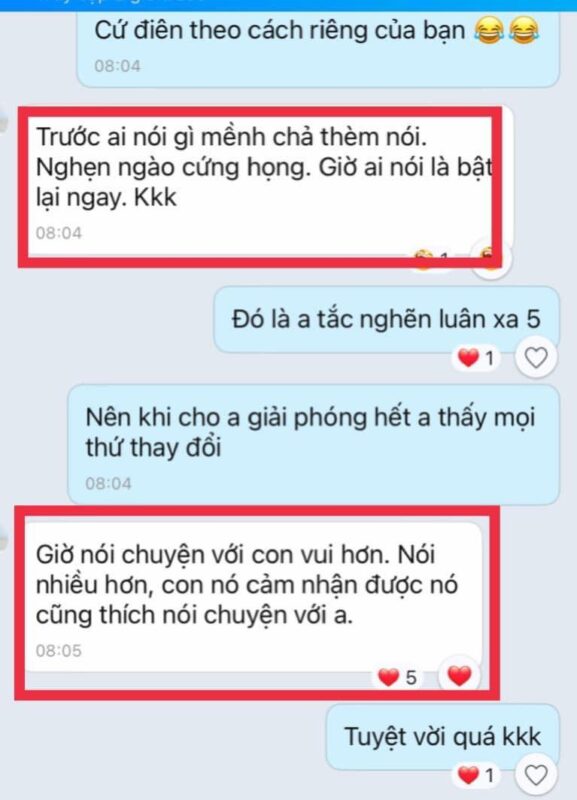
Task: Click the 08:04 timestamp under "thứ thay đổi"
Action: (108, 483)
